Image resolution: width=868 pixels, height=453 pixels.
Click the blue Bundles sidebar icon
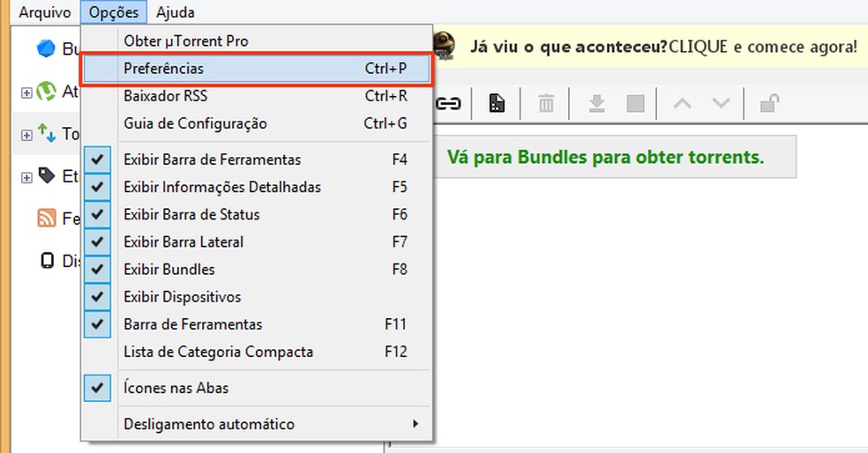pyautogui.click(x=46, y=48)
